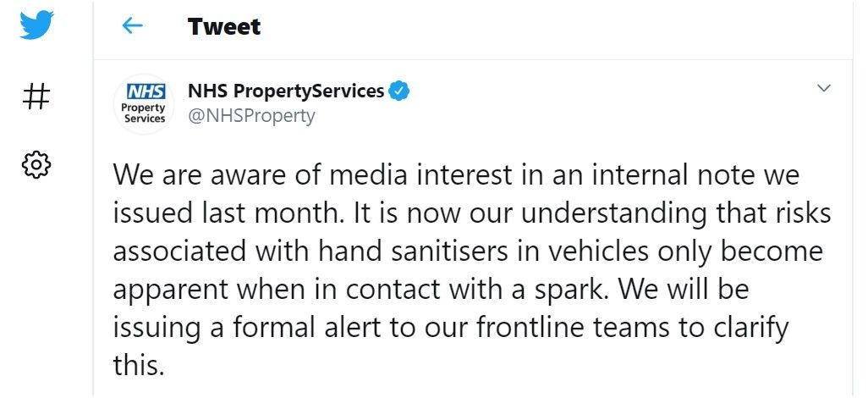Click the Tweet page heading
Viewport: 868px width, 398px height.
tap(223, 26)
